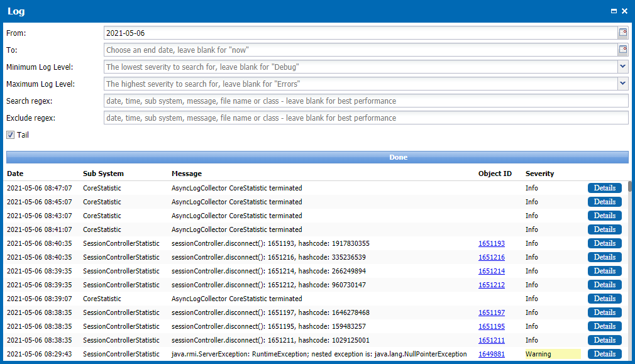Click the Date column header
This screenshot has height=364, width=635.
(15, 174)
